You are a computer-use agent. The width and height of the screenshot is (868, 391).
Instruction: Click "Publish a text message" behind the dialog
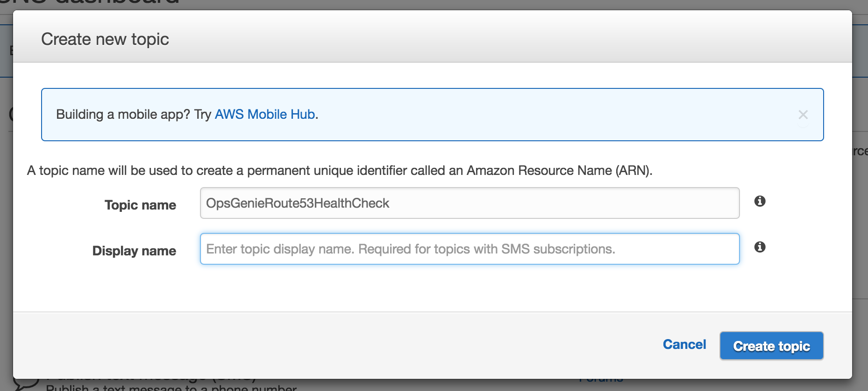pos(171,387)
